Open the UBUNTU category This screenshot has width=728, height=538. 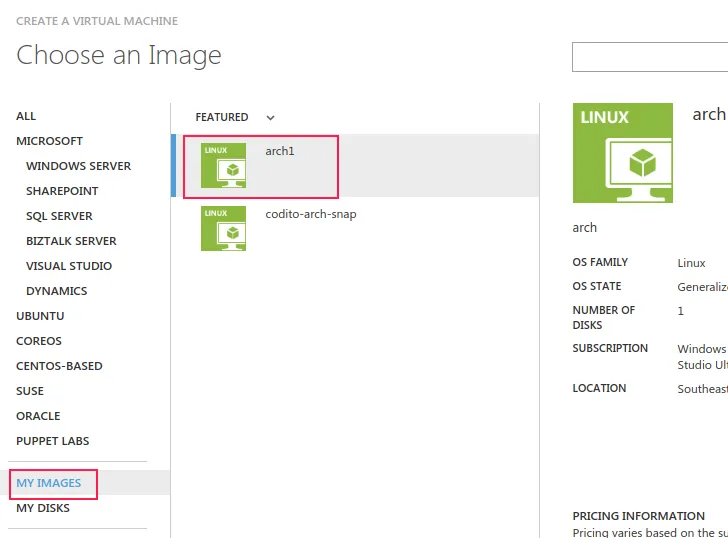coord(40,316)
